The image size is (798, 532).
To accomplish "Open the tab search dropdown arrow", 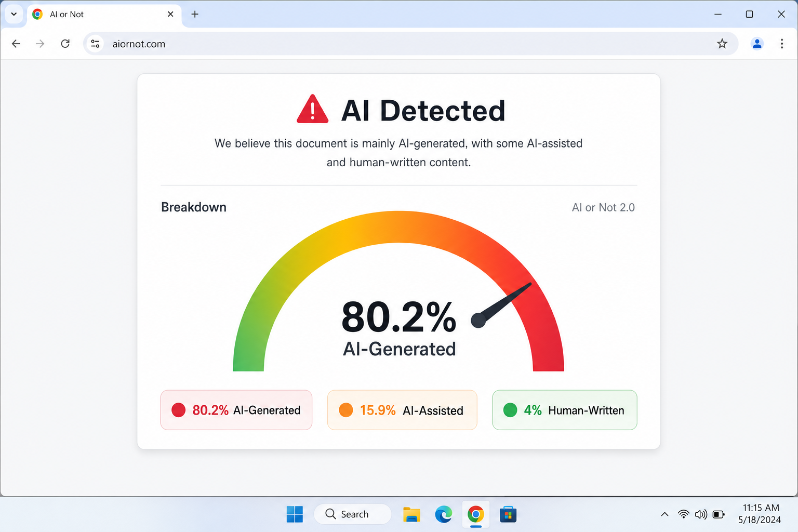I will coord(14,14).
